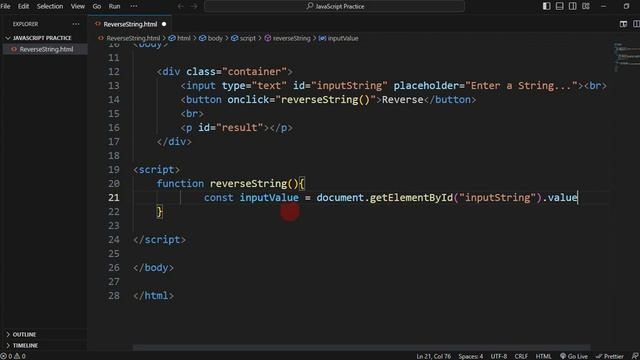Click the <script> tag on line 19

click(x=156, y=169)
